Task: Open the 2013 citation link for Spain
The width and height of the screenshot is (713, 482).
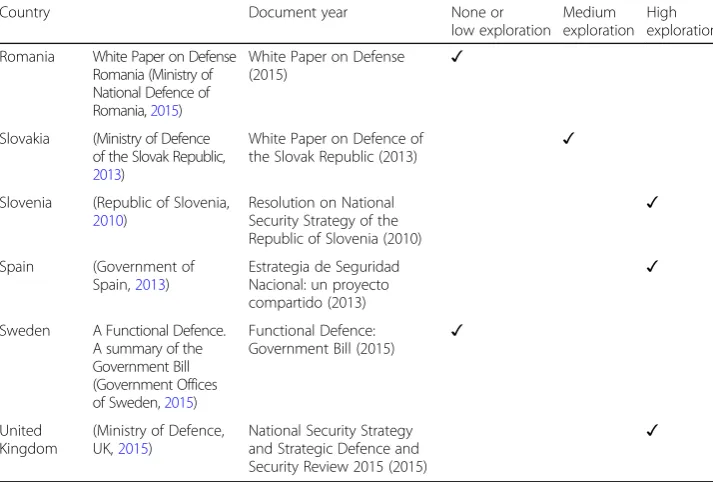Action: click(151, 285)
